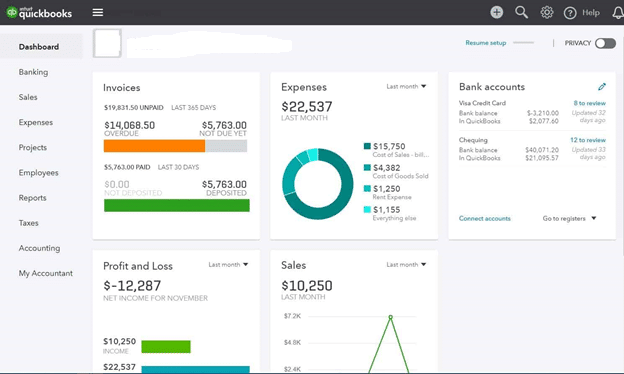The width and height of the screenshot is (624, 374).
Task: Click the Visa Credit Card account name
Action: coord(482,103)
